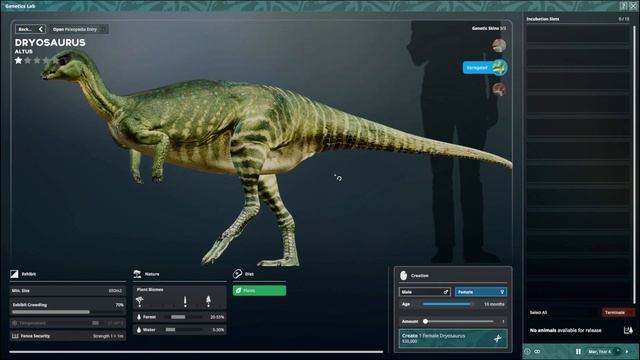Click the Water droplet icon

click(x=139, y=330)
